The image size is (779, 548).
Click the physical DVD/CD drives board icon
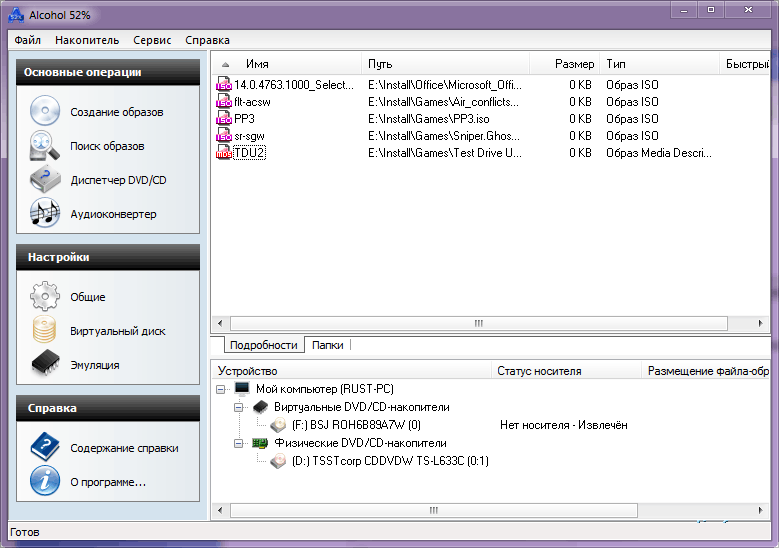[x=260, y=443]
